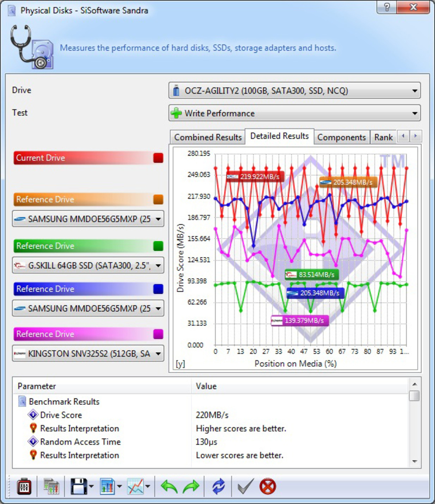Image resolution: width=435 pixels, height=504 pixels.
Task: Click the [y] axis toggle on chart
Action: click(x=180, y=364)
